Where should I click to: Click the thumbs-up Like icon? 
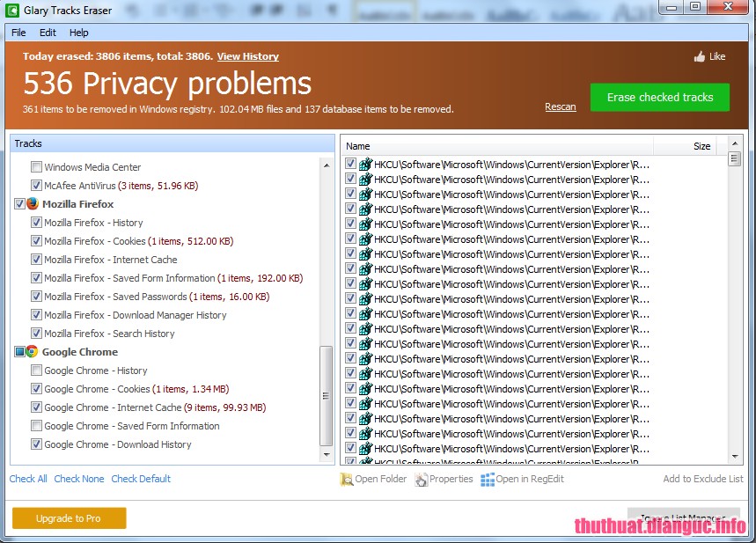coord(699,57)
